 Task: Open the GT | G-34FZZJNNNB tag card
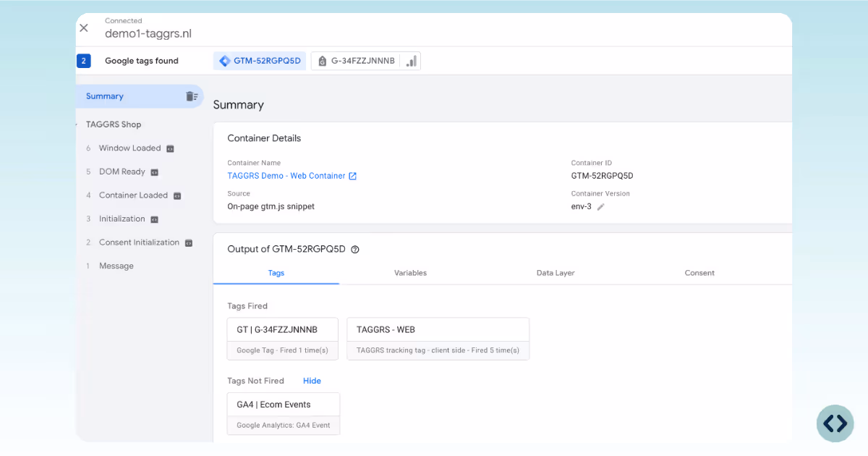click(283, 339)
